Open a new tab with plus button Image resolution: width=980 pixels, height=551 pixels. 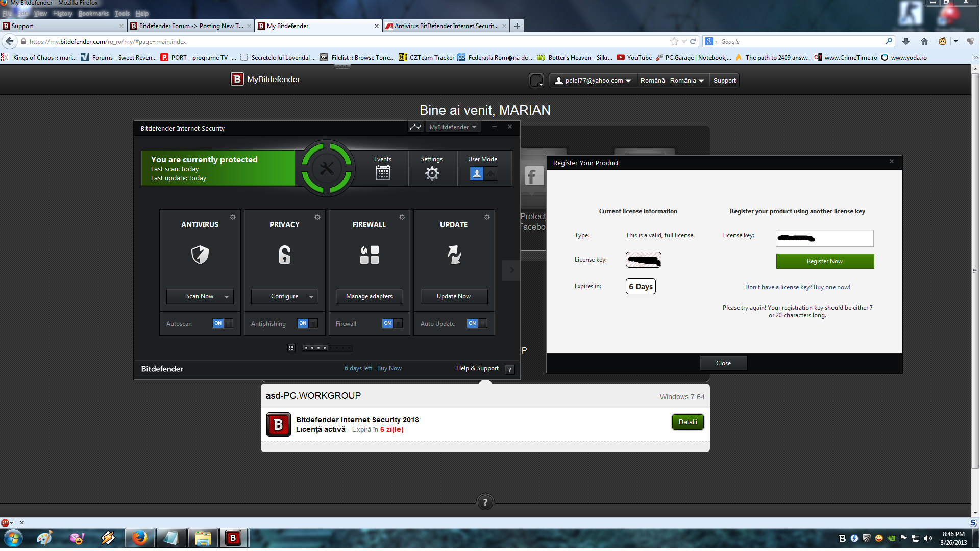[x=517, y=26]
